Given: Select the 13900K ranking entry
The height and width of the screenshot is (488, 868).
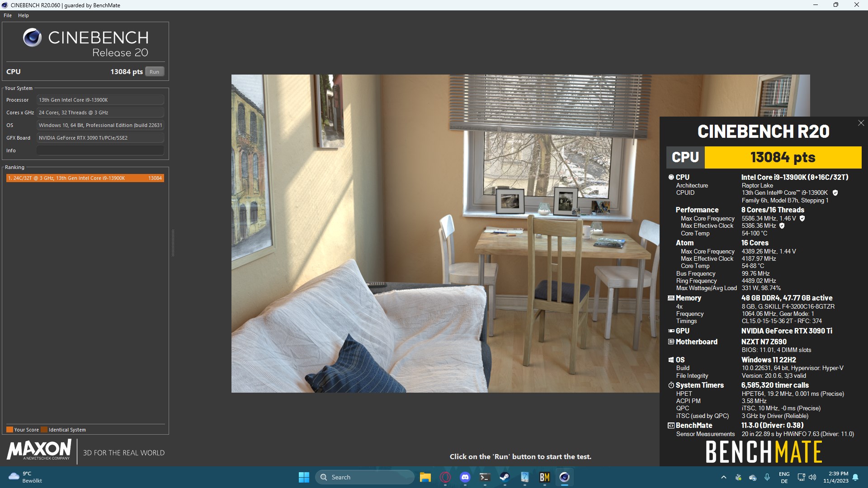Looking at the screenshot, I should 85,178.
